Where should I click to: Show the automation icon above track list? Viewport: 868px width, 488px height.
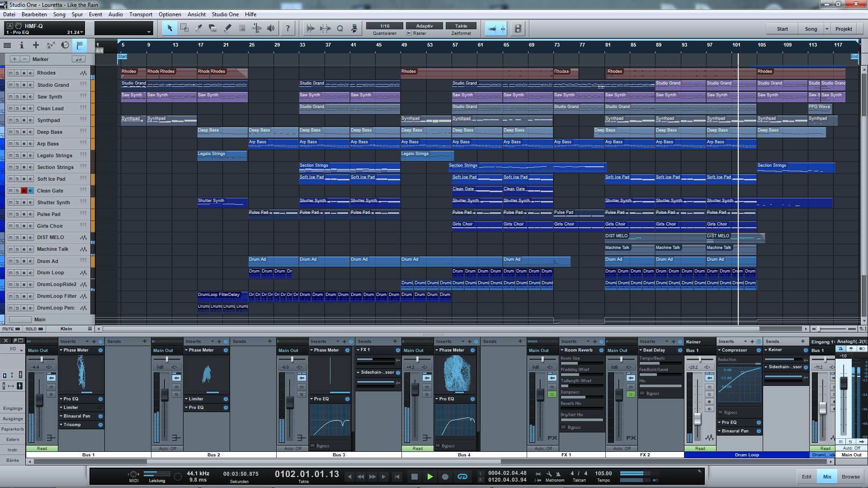[51, 45]
